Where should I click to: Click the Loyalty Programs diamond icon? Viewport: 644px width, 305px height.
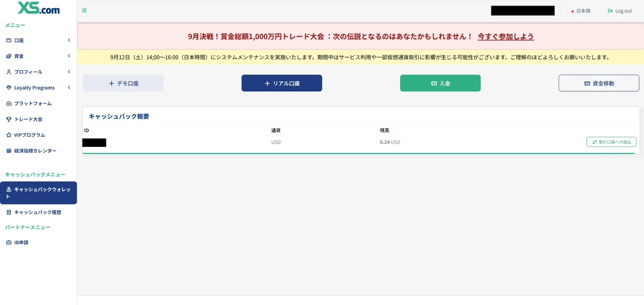[9, 88]
